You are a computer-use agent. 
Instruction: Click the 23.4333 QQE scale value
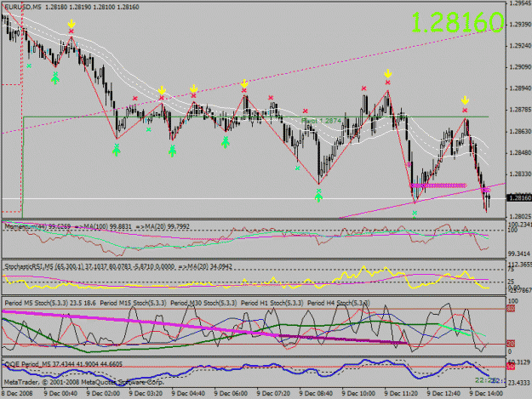[519, 383]
